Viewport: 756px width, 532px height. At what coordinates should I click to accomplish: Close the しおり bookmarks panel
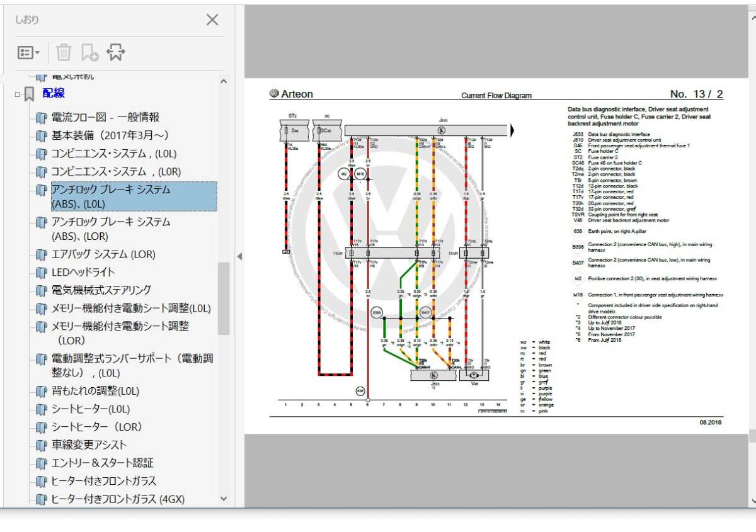[212, 20]
